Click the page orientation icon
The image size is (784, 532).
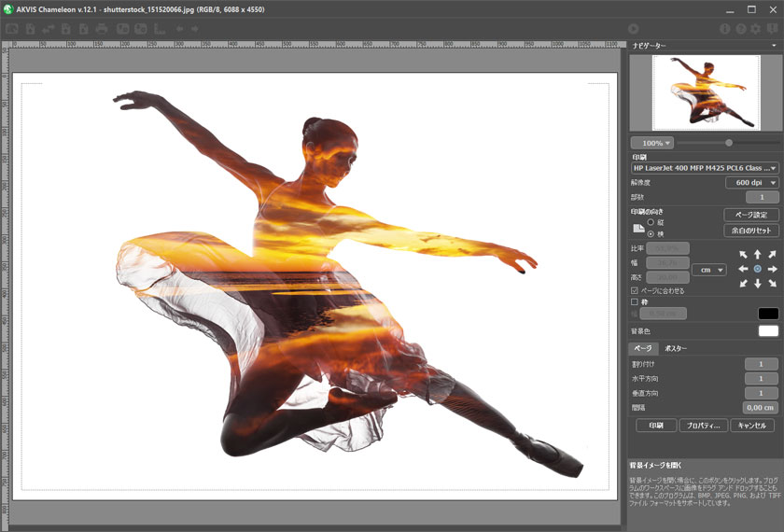tap(638, 229)
